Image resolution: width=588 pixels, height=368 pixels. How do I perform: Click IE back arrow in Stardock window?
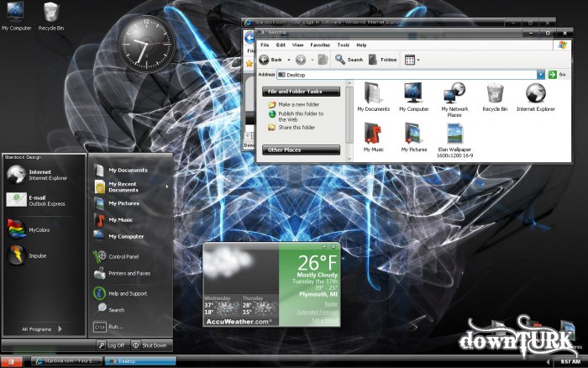click(x=249, y=38)
